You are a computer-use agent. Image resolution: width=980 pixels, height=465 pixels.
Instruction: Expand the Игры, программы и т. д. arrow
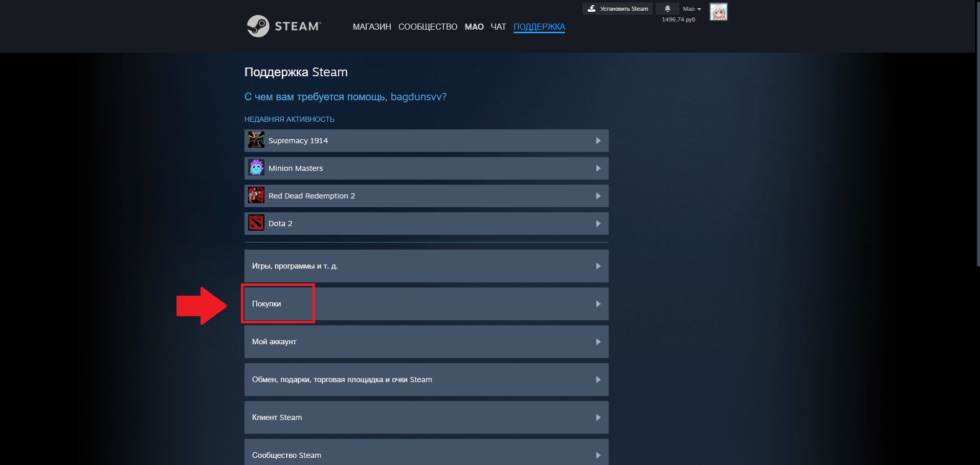598,266
